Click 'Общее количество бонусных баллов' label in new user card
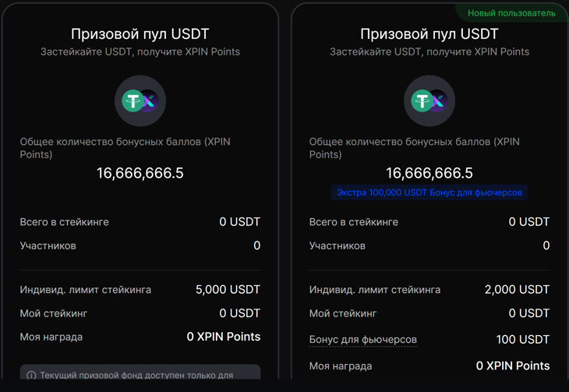The width and height of the screenshot is (569, 392). tap(415, 148)
